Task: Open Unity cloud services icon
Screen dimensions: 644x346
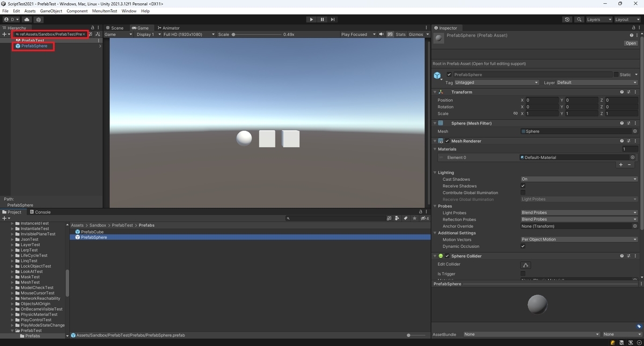Action: (x=27, y=19)
